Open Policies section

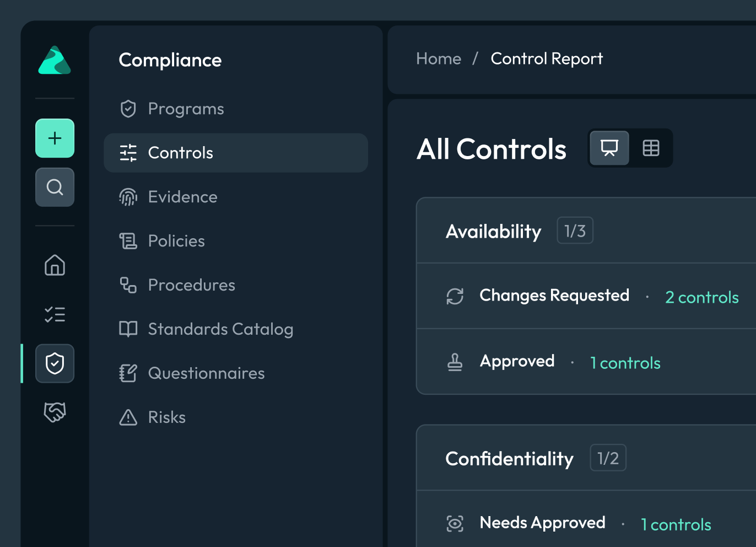tap(235, 241)
